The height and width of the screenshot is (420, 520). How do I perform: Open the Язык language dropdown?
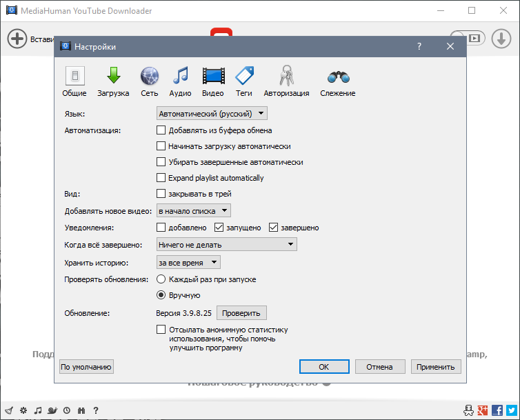click(212, 114)
